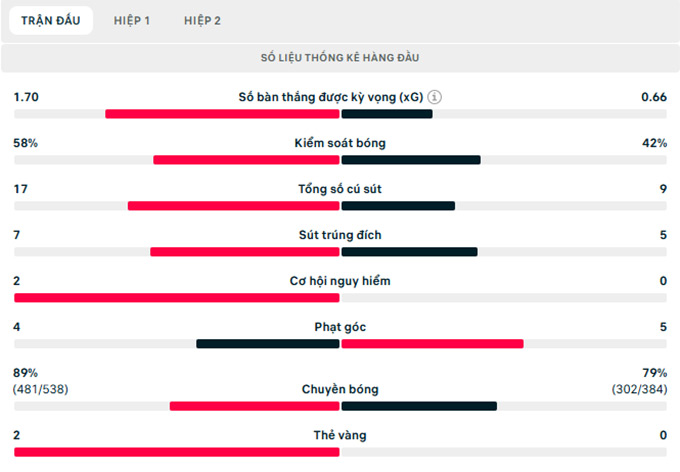Switch to the HIỆP 1 tab
This screenshot has width=680, height=472.
[132, 20]
